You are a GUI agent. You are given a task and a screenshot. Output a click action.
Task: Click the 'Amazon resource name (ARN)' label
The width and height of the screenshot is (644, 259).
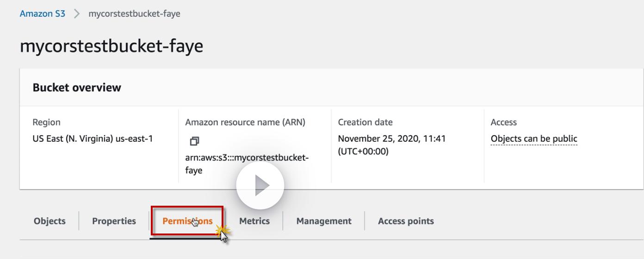tap(245, 122)
